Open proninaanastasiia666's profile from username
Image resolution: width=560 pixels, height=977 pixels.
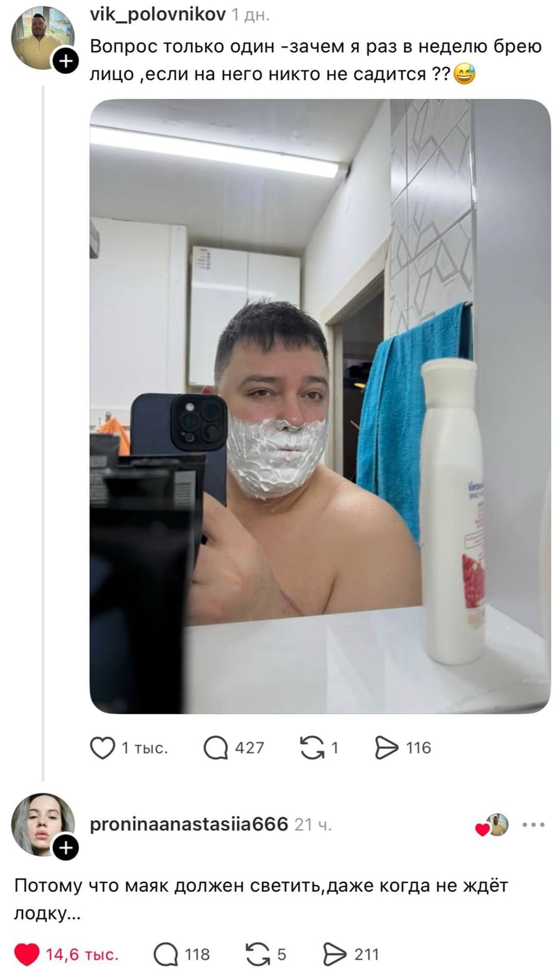pyautogui.click(x=189, y=824)
